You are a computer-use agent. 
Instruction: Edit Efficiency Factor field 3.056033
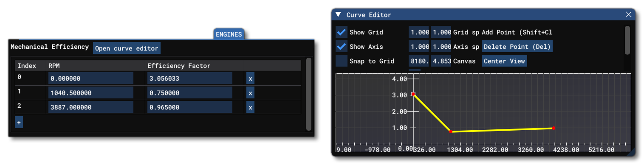[189, 78]
